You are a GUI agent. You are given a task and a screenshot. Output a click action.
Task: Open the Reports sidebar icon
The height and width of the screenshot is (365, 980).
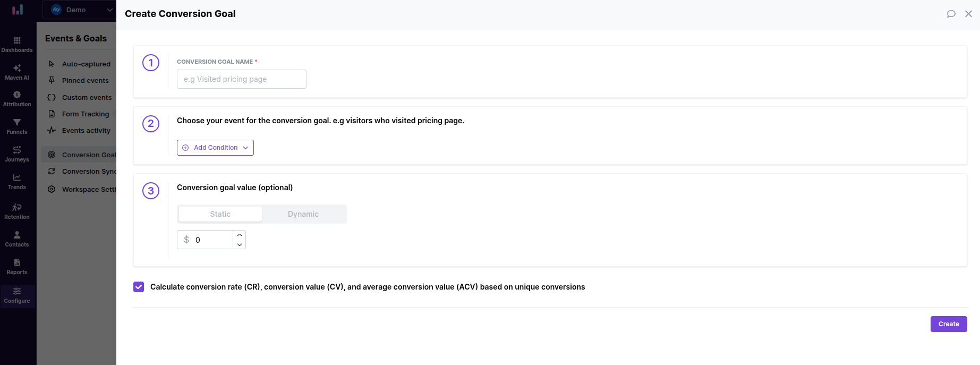(17, 266)
